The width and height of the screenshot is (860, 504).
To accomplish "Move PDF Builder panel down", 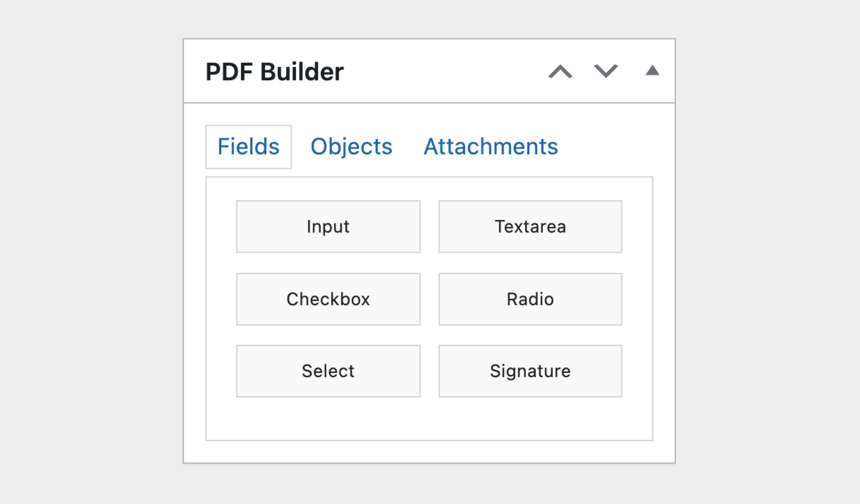I will pyautogui.click(x=606, y=71).
